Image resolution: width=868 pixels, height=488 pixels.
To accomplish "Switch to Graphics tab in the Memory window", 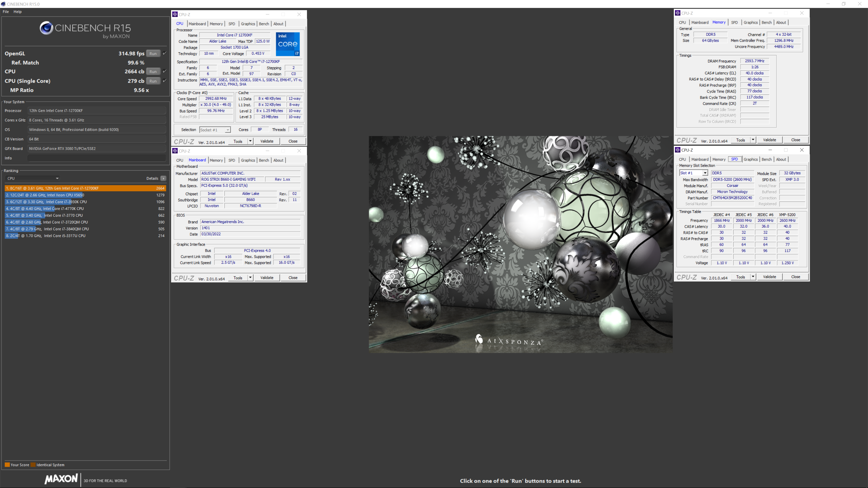I will (x=751, y=22).
